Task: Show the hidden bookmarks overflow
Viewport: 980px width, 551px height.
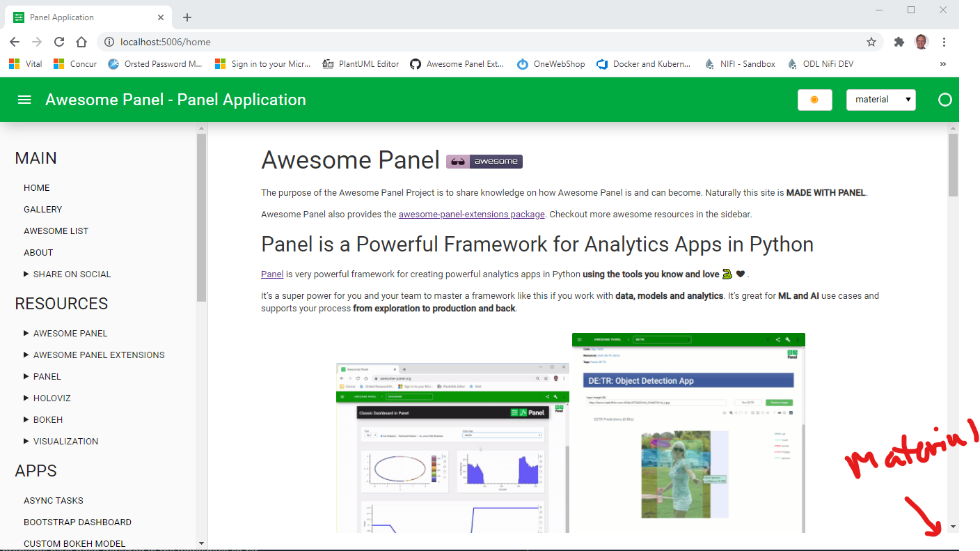Action: tap(943, 64)
